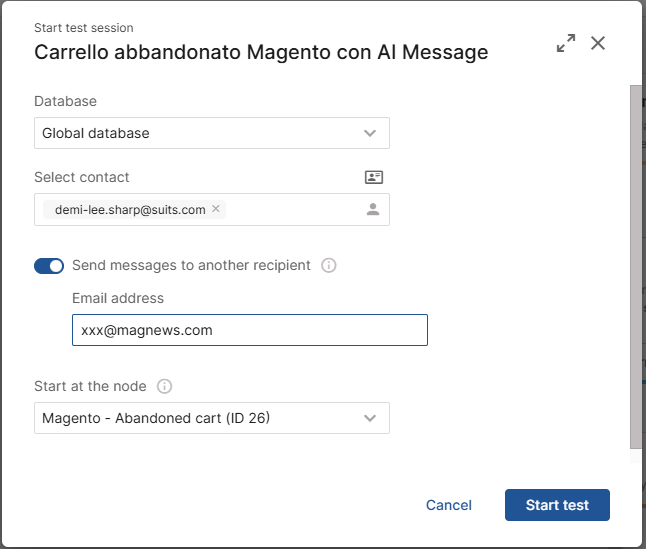The height and width of the screenshot is (549, 646).
Task: Open the Global database dropdown
Action: (212, 133)
